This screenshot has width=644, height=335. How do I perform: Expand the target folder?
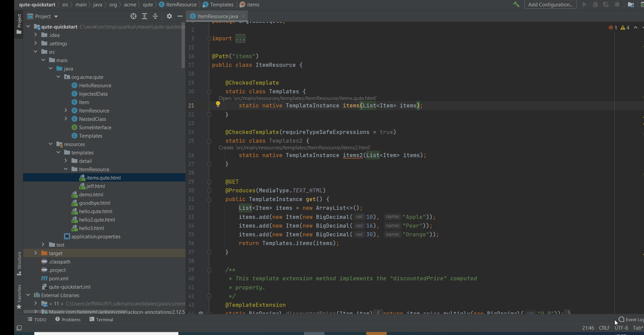[36, 253]
